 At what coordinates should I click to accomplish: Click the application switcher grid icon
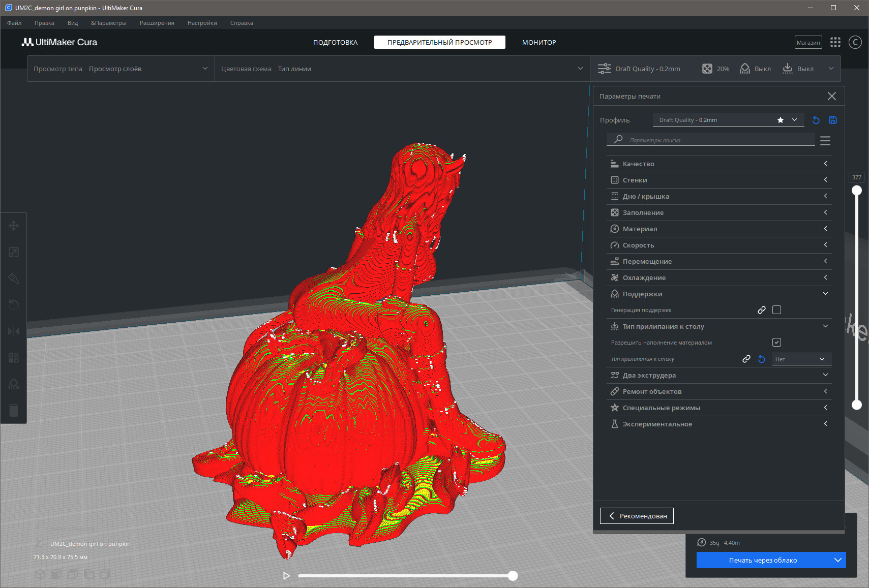coord(835,42)
